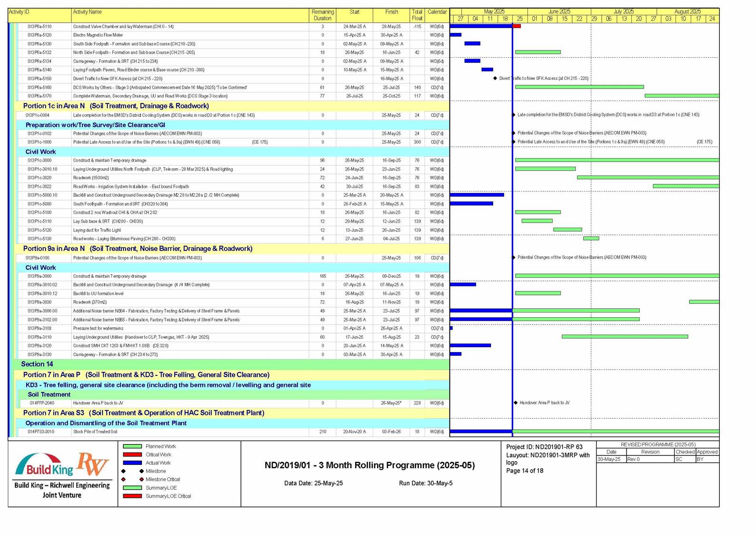The width and height of the screenshot is (756, 535).
Task: Click the '-115' total float value
Action: click(x=417, y=27)
